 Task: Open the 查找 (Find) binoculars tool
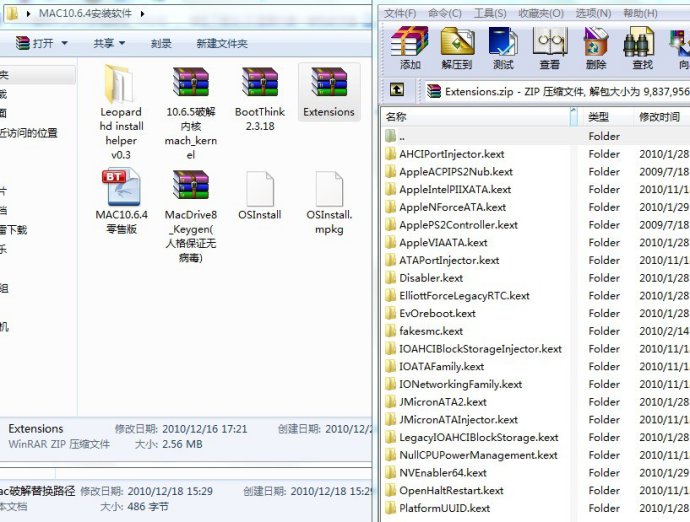[642, 47]
